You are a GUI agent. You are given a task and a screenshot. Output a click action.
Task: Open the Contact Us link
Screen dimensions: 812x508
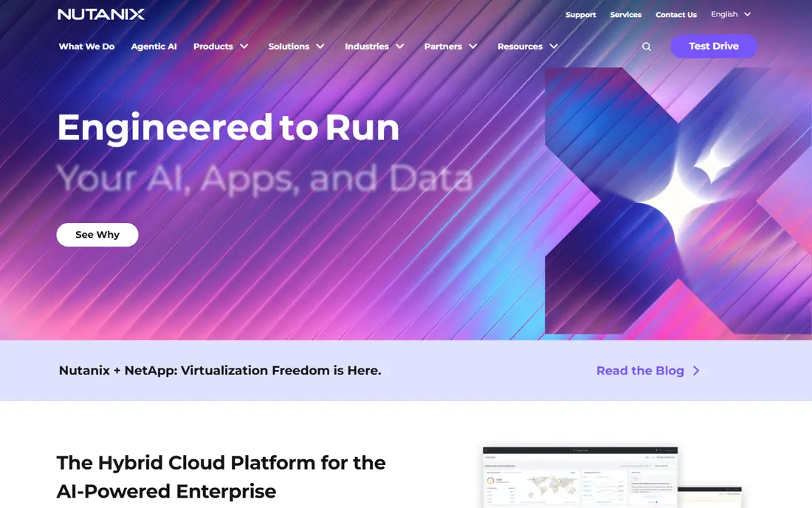pos(675,15)
